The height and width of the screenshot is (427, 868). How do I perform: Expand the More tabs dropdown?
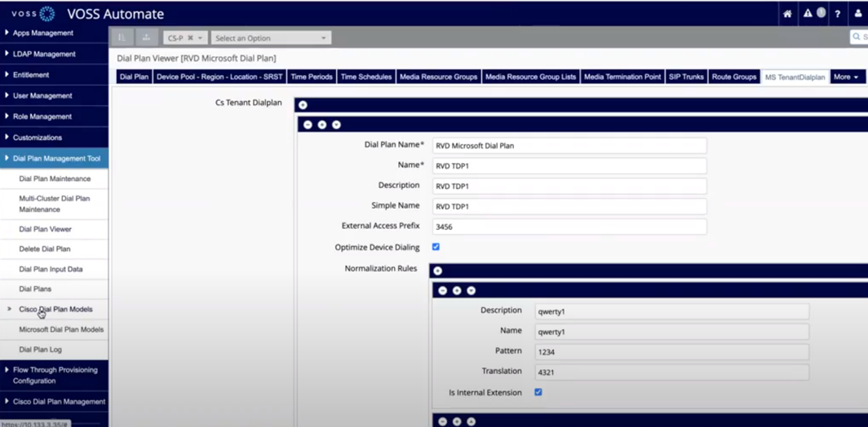pos(846,77)
